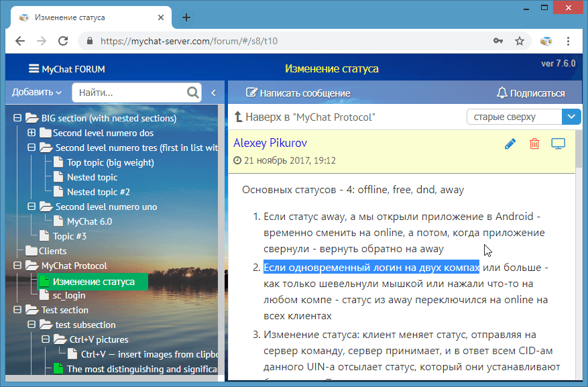588x387 pixels.
Task: Click the browser extension icon near the menu
Action: pyautogui.click(x=544, y=41)
